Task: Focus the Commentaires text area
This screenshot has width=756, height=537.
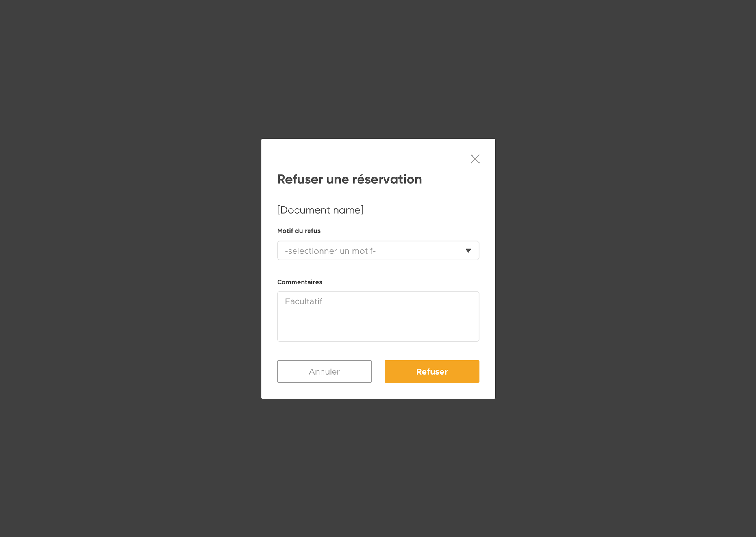Action: pyautogui.click(x=378, y=316)
